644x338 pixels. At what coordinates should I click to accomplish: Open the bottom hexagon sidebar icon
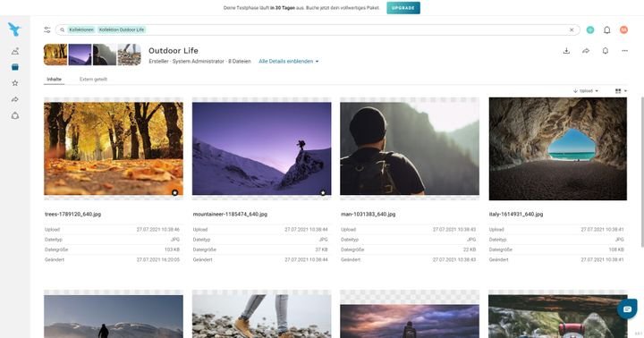coord(15,116)
